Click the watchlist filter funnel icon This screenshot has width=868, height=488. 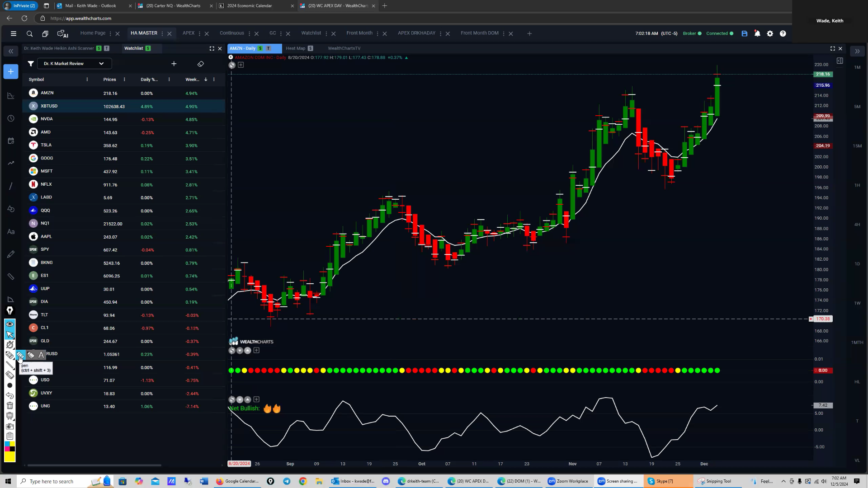30,64
